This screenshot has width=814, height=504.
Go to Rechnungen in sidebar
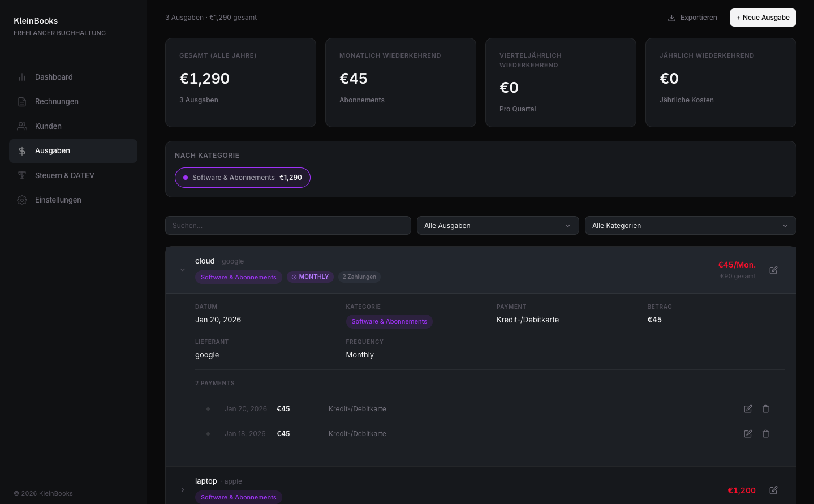[57, 102]
